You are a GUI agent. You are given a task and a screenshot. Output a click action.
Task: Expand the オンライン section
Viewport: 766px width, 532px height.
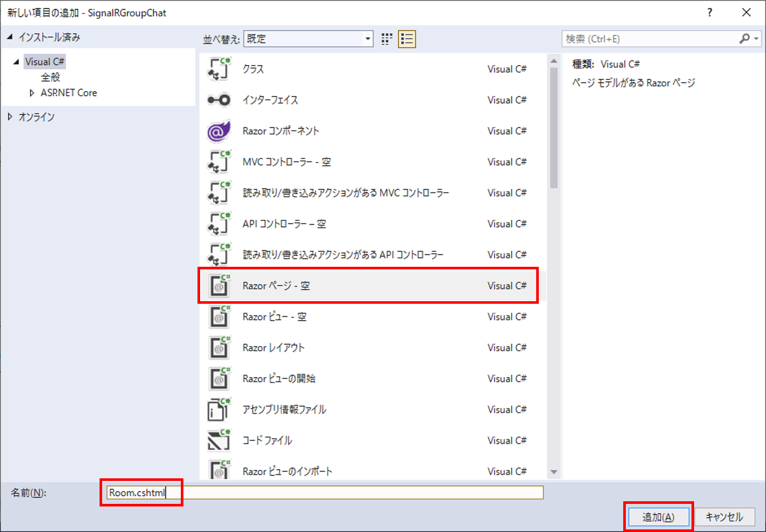10,117
